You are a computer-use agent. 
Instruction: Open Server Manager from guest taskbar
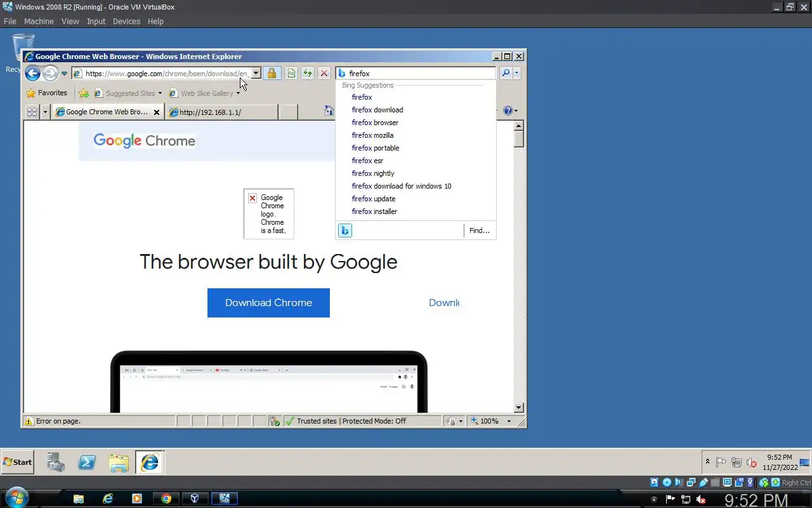click(56, 462)
